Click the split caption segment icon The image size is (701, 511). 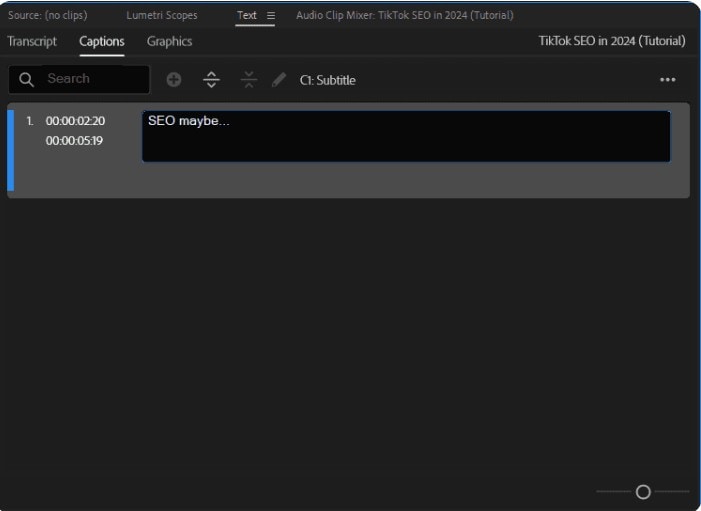click(x=211, y=80)
